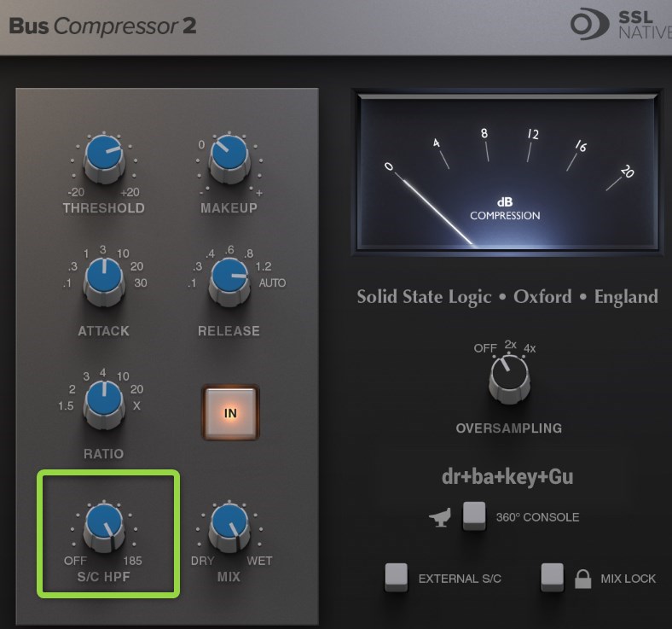Click the Oversampling selector knob
The image size is (672, 629).
point(508,376)
